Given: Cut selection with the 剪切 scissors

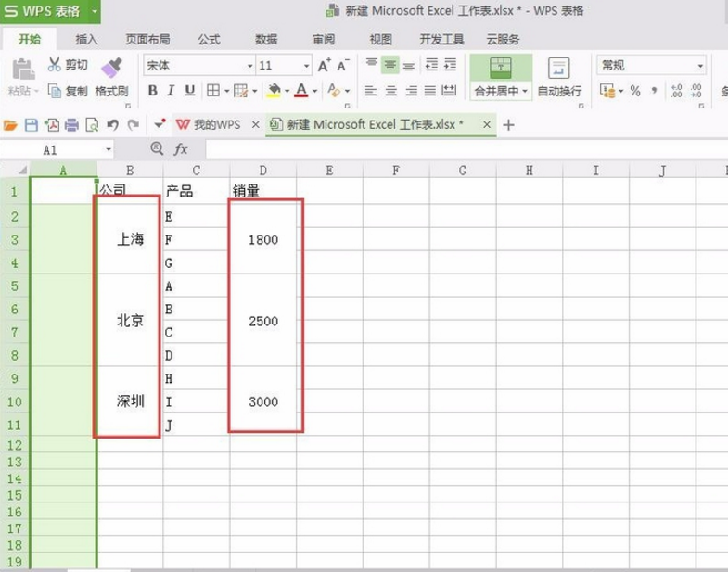Looking at the screenshot, I should 68,65.
